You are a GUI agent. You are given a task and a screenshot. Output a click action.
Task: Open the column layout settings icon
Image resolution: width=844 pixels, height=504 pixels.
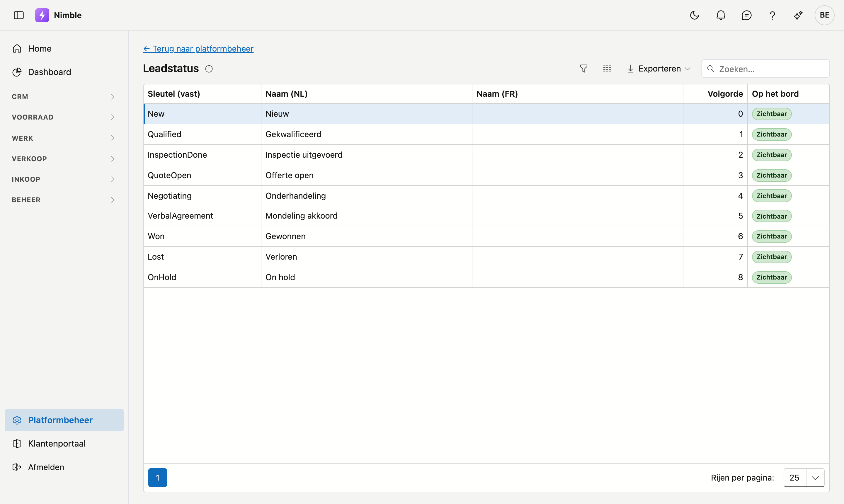coord(607,69)
